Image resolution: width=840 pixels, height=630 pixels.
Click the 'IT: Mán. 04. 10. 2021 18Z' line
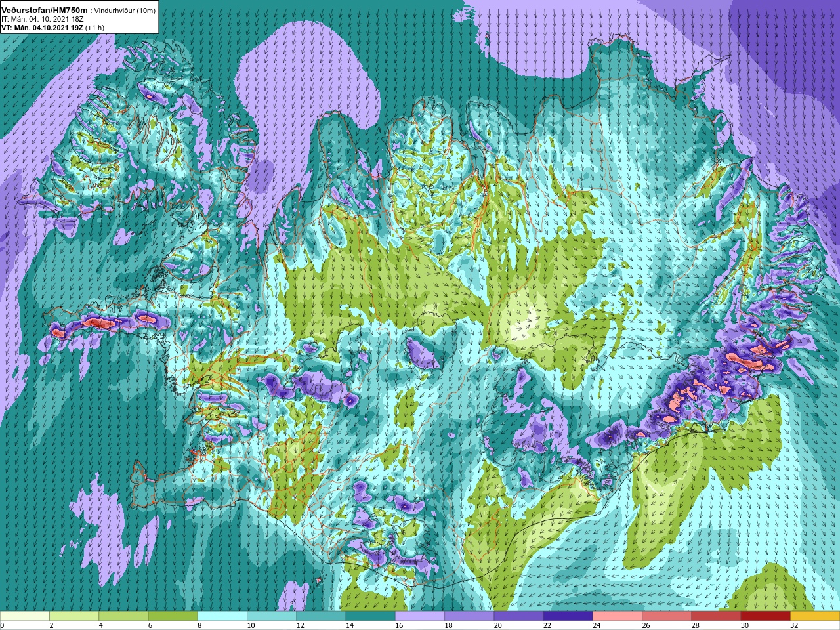(43, 19)
